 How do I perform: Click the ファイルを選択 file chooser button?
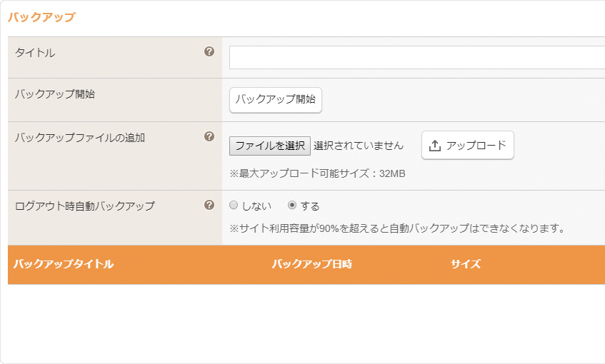point(270,146)
